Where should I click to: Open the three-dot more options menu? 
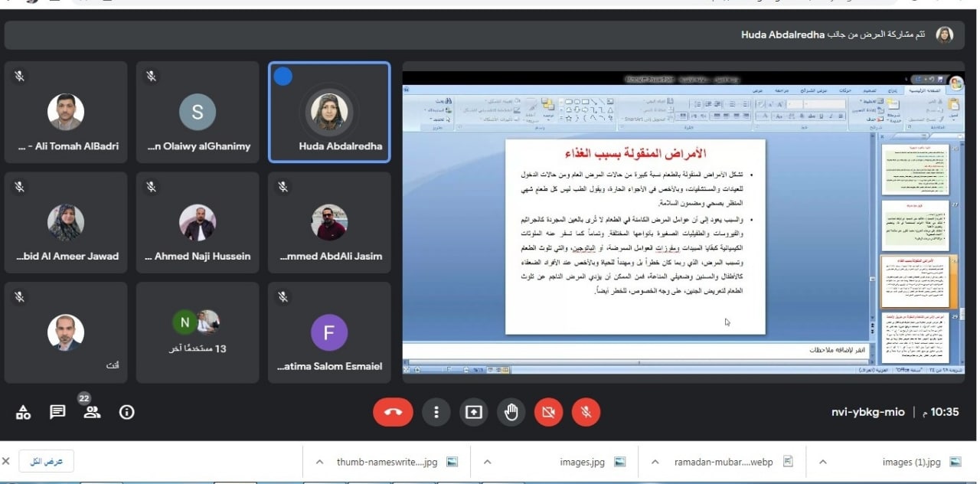pyautogui.click(x=436, y=412)
